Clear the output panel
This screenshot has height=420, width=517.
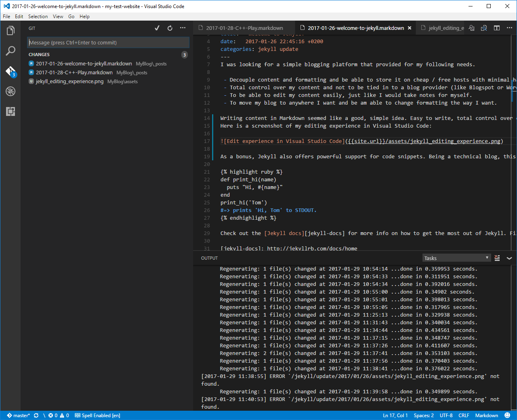(497, 258)
